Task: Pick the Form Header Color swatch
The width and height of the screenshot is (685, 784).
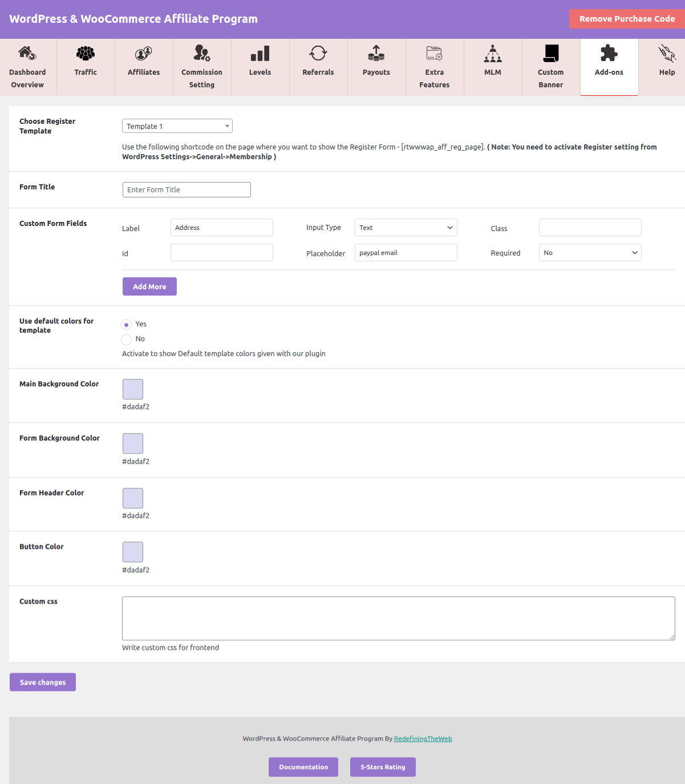Action: pos(133,498)
